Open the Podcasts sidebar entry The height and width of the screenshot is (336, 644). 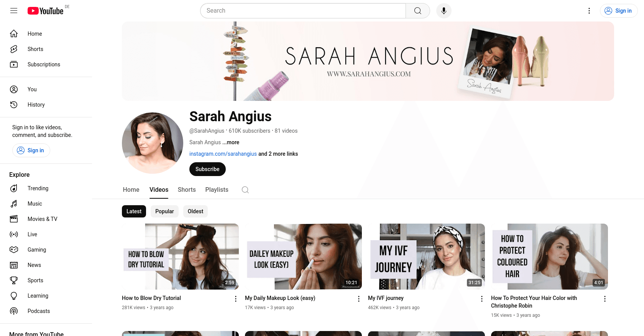(x=38, y=311)
